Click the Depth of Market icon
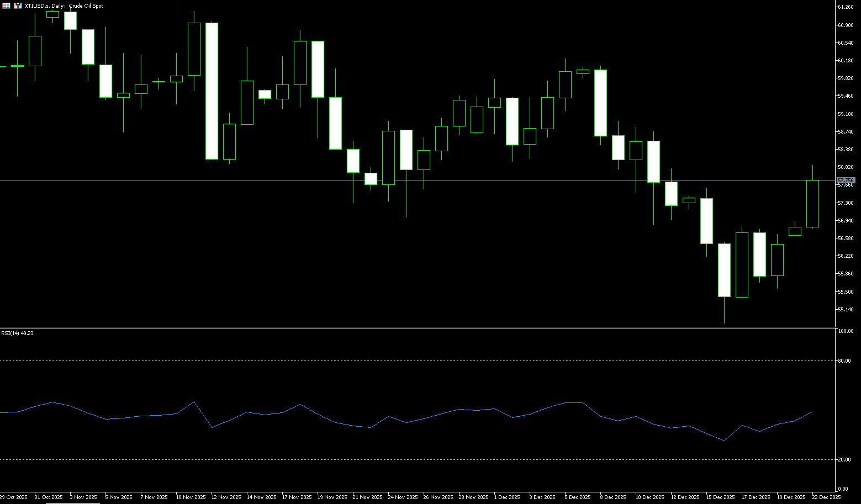The width and height of the screenshot is (861, 504). tap(18, 6)
